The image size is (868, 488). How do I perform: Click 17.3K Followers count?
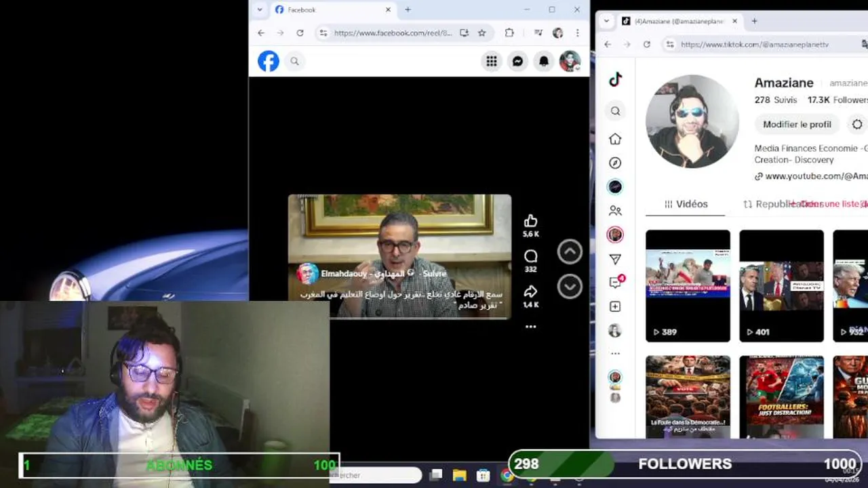[x=837, y=100]
